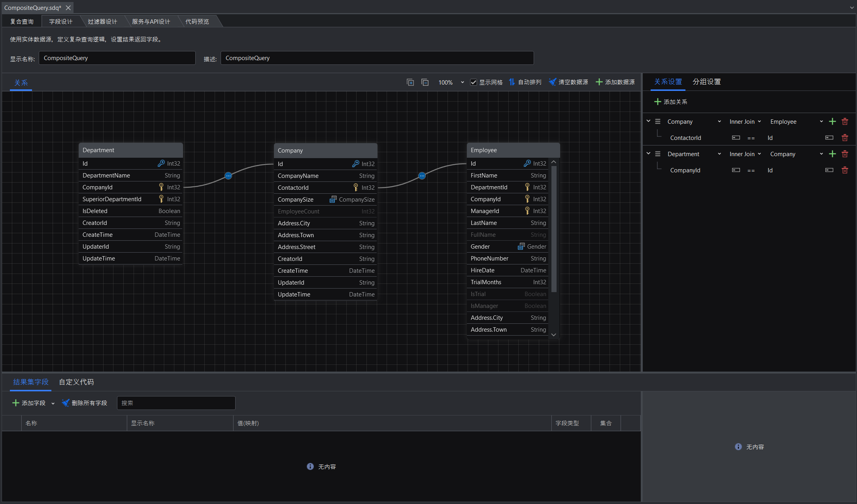Click the expand-all canvas icon beside zoom
This screenshot has width=857, height=504.
[x=410, y=82]
